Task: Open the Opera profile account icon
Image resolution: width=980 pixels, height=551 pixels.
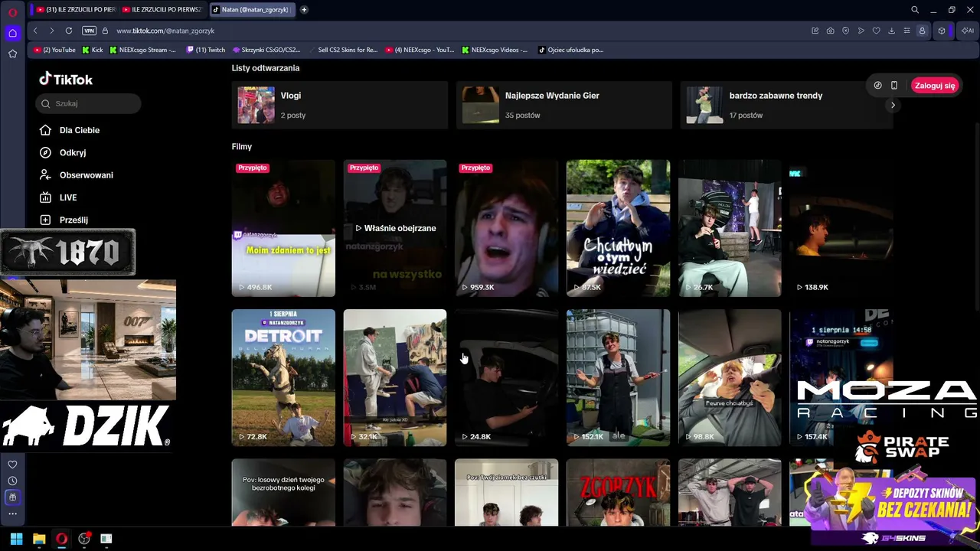Action: 922,31
